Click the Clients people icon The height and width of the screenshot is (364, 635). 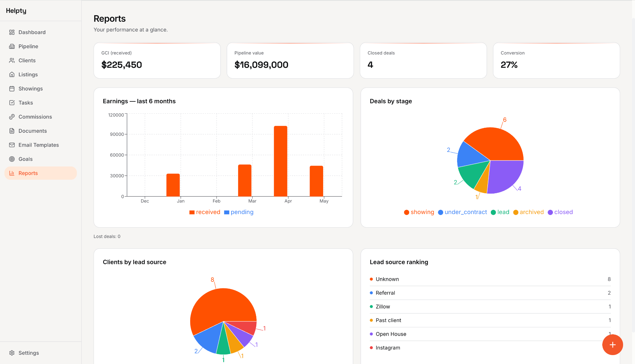click(x=12, y=60)
